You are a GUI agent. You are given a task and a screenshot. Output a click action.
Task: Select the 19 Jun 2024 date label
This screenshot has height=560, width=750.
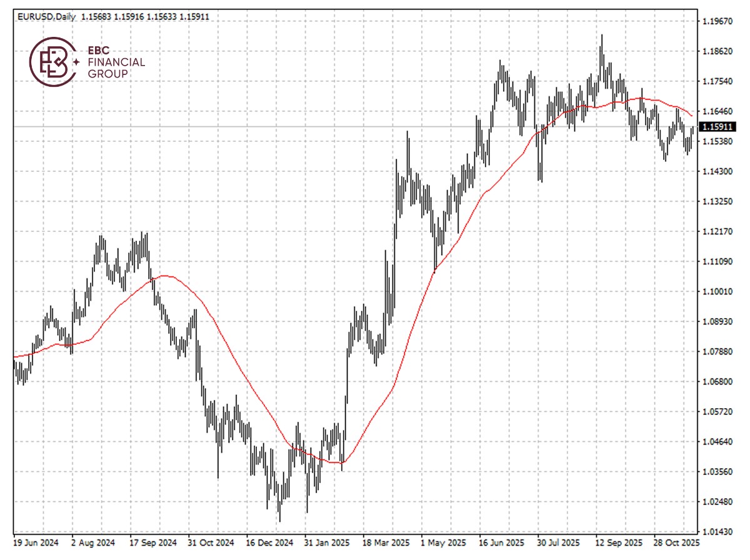(x=36, y=542)
